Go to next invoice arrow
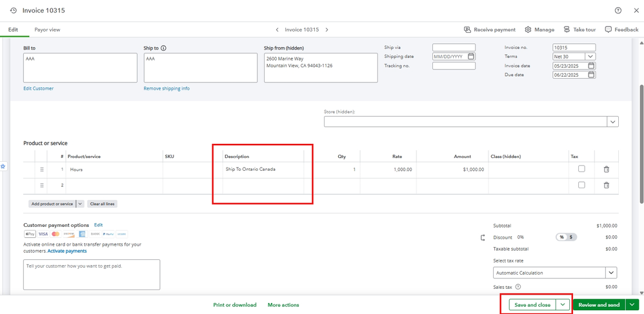Screen dimensions: 644x314 (327, 30)
